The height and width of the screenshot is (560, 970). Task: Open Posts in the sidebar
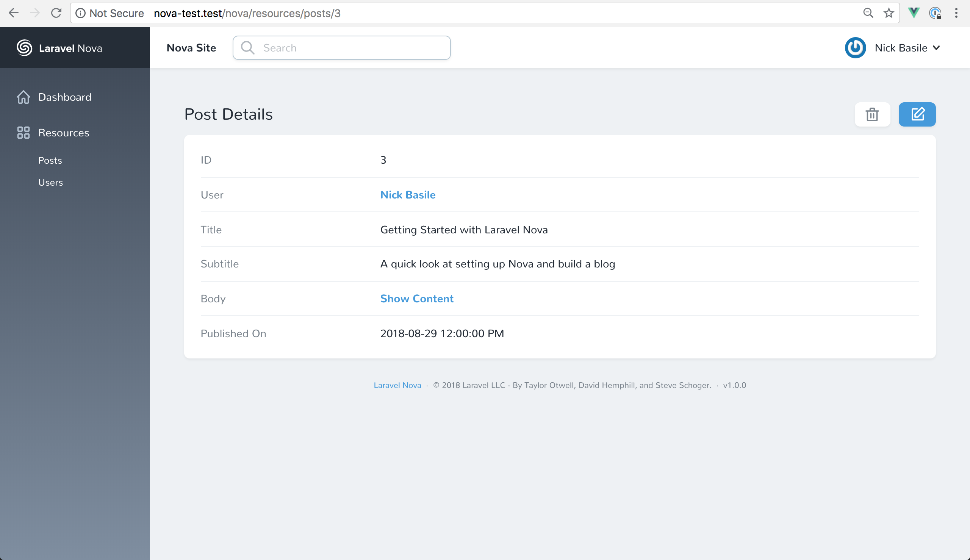[x=50, y=160]
